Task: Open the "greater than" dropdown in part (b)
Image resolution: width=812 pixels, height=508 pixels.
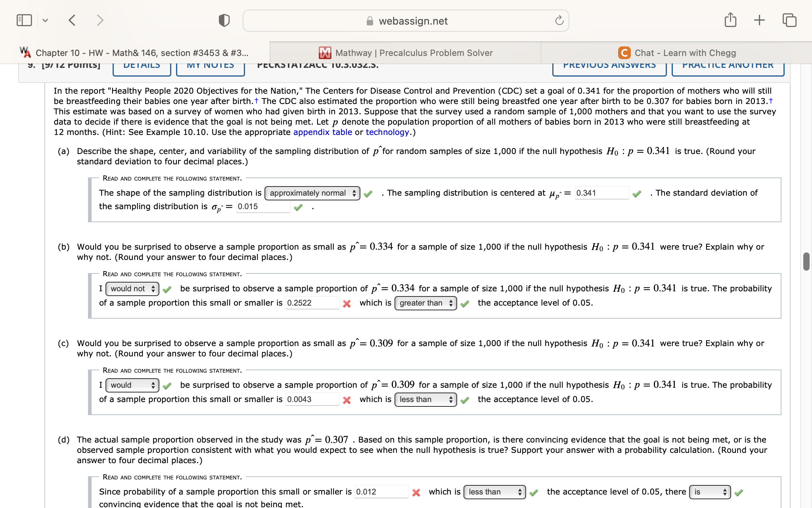Action: [425, 303]
